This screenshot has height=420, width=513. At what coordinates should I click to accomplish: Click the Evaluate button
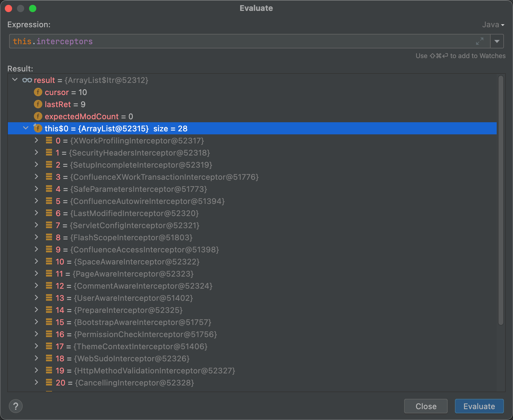[479, 406]
